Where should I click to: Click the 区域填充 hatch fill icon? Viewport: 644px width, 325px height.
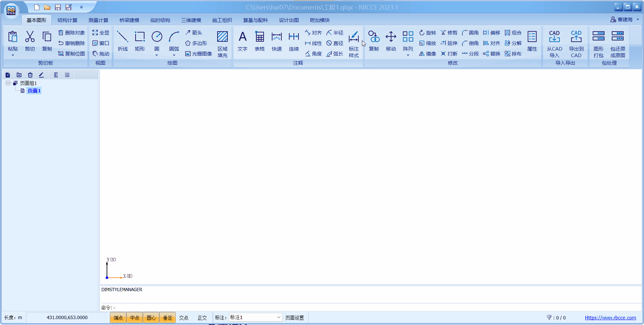pyautogui.click(x=222, y=37)
